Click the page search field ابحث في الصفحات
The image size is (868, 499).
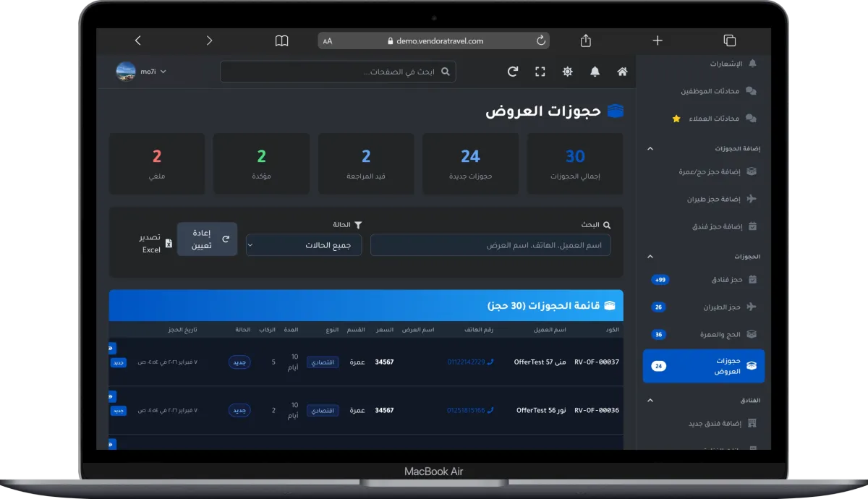tap(338, 72)
